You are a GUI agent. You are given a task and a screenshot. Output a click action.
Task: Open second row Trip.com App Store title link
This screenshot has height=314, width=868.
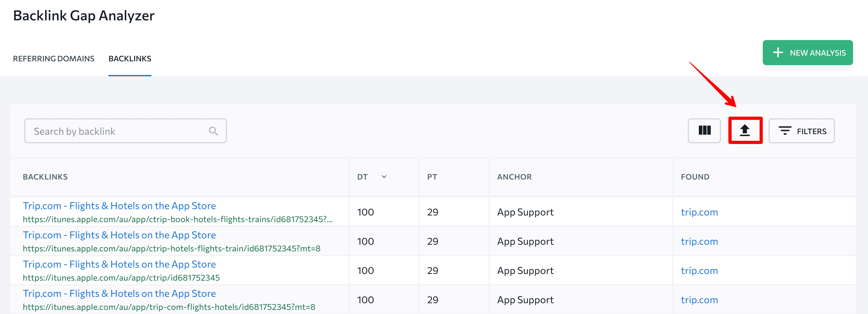pos(119,235)
